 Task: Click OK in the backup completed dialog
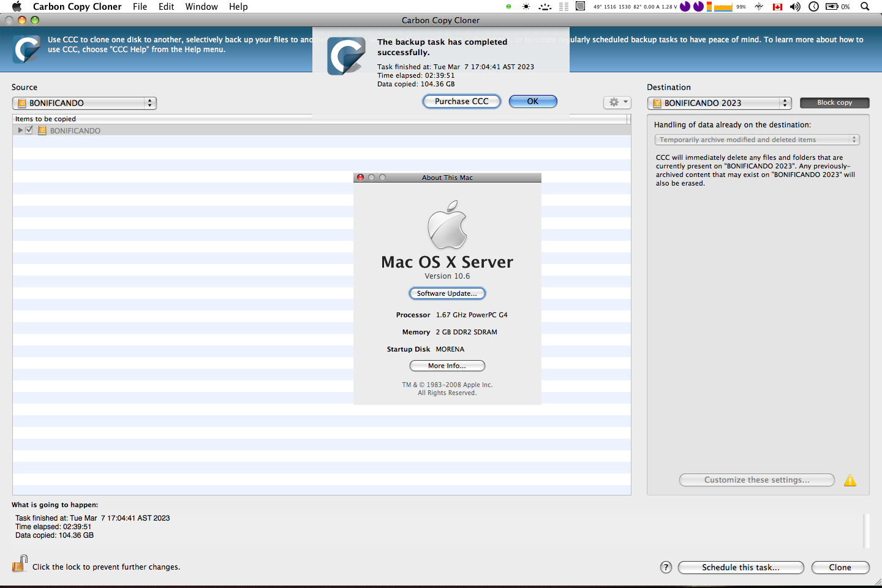[x=533, y=102]
